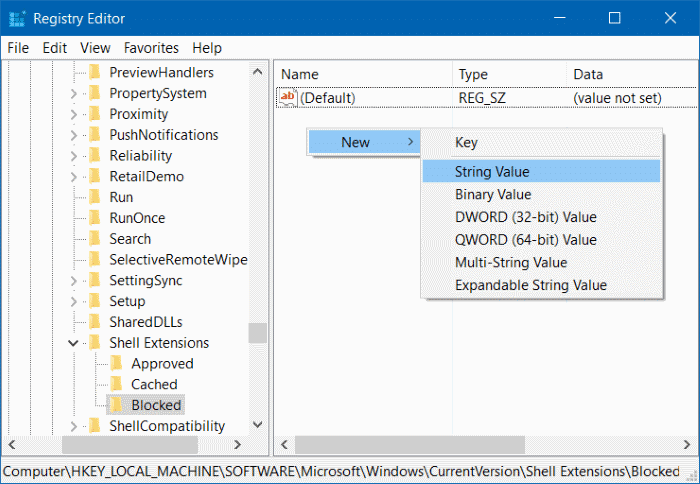Click REG_SZ type cell
Screen dimensions: 700x484
pyautogui.click(x=482, y=98)
